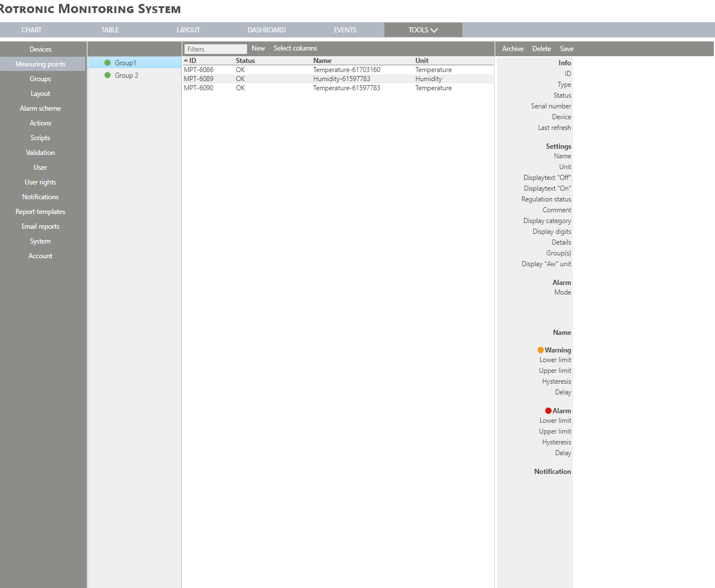The height and width of the screenshot is (588, 715).
Task: Switch to the CHART tab
Action: point(32,30)
